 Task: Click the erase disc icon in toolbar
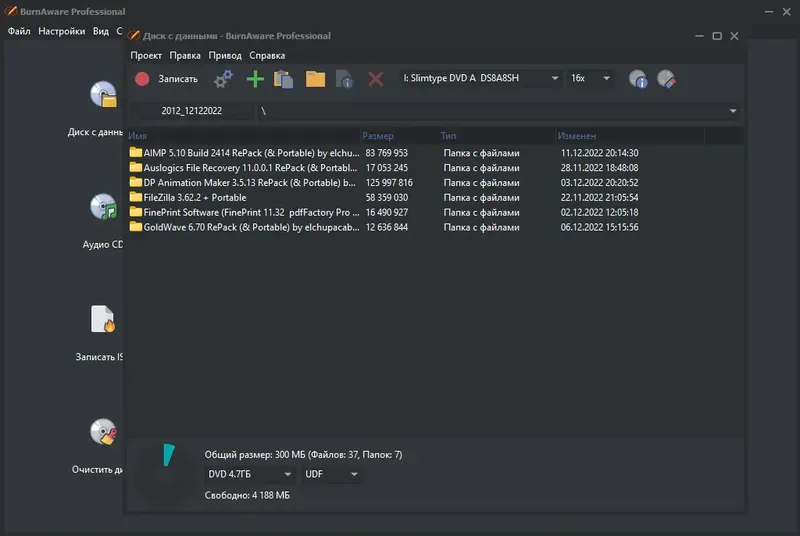666,79
